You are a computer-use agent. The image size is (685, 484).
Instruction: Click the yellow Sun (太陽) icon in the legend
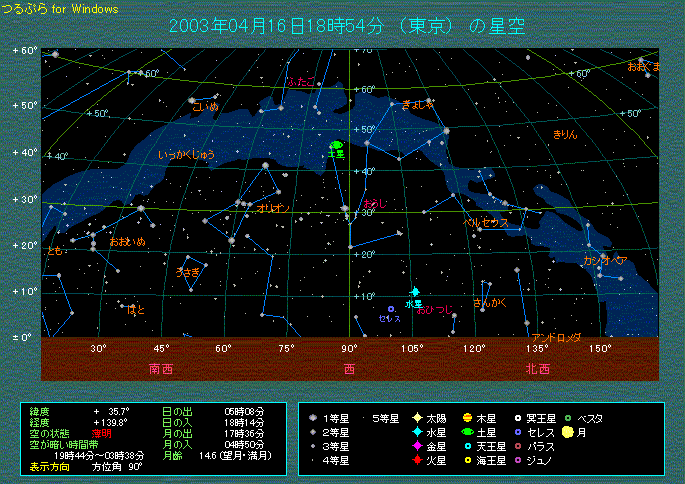415,418
